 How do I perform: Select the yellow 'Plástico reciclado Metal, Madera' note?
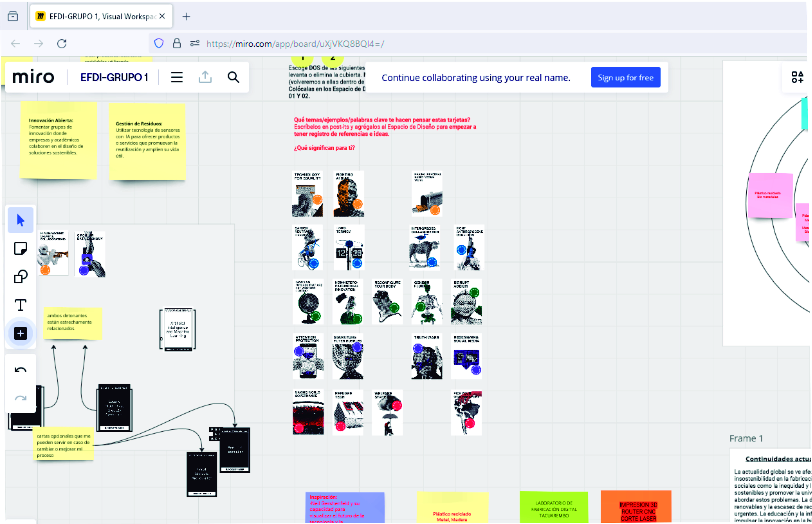[x=453, y=507]
